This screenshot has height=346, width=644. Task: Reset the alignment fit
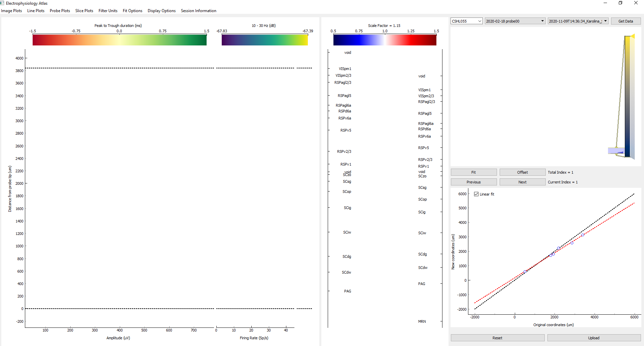[x=497, y=338]
